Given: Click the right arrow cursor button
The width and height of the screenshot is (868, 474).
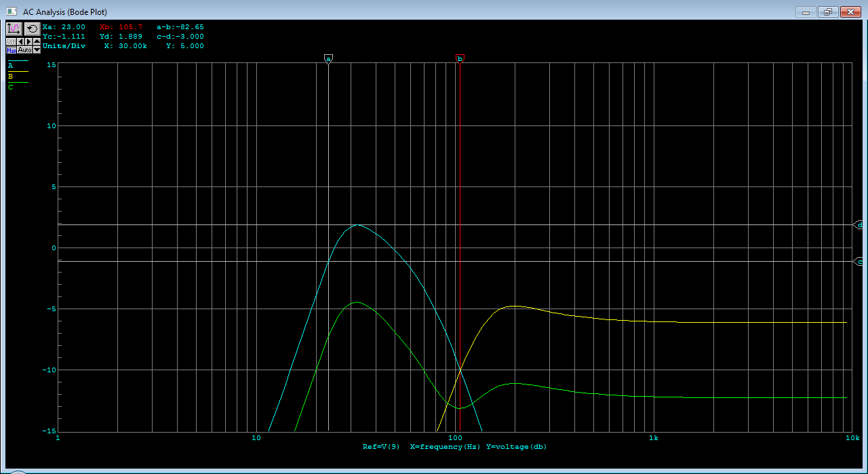Looking at the screenshot, I should (28, 41).
